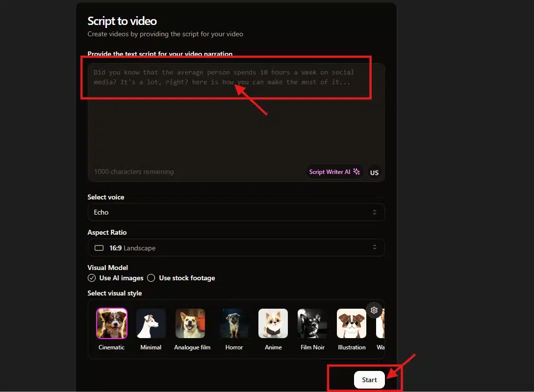Image resolution: width=534 pixels, height=392 pixels.
Task: Switch to Use stock footage option
Action: 151,278
